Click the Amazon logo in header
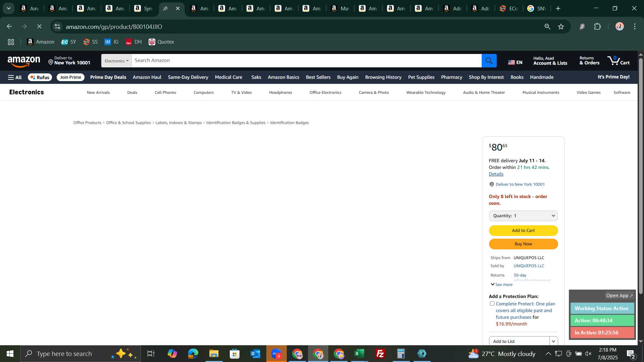The height and width of the screenshot is (362, 644). (x=24, y=61)
